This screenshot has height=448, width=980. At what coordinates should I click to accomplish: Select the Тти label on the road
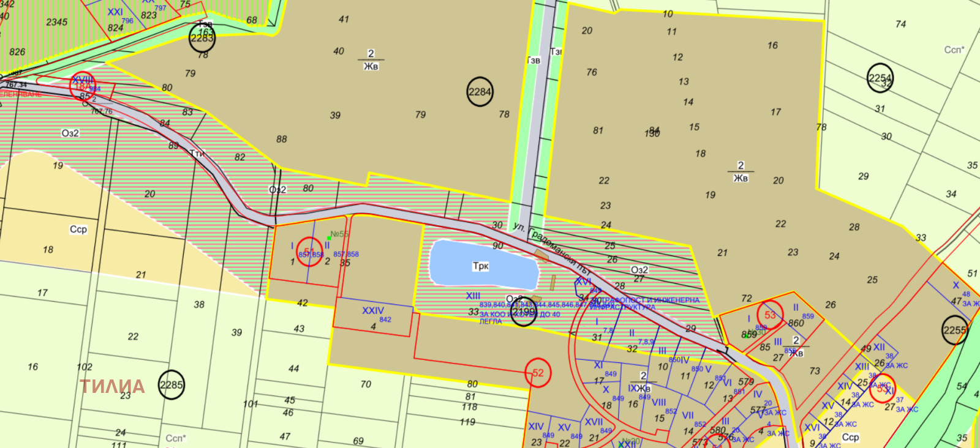point(197,154)
